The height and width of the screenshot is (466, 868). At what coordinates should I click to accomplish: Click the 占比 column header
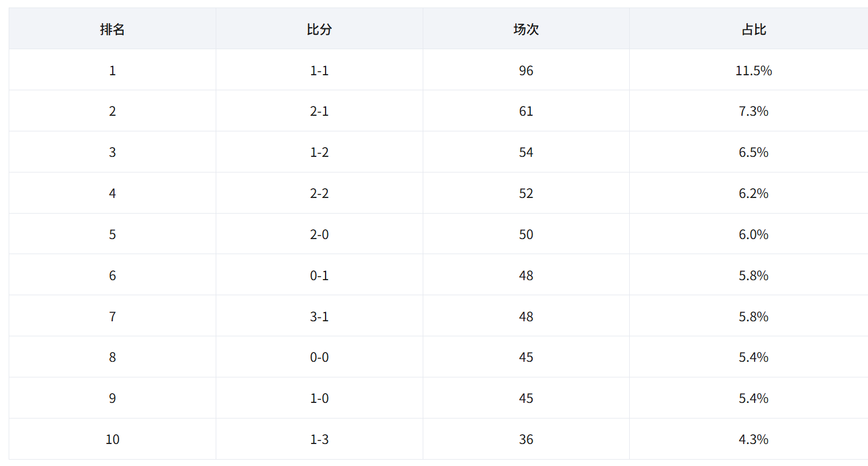pyautogui.click(x=754, y=29)
